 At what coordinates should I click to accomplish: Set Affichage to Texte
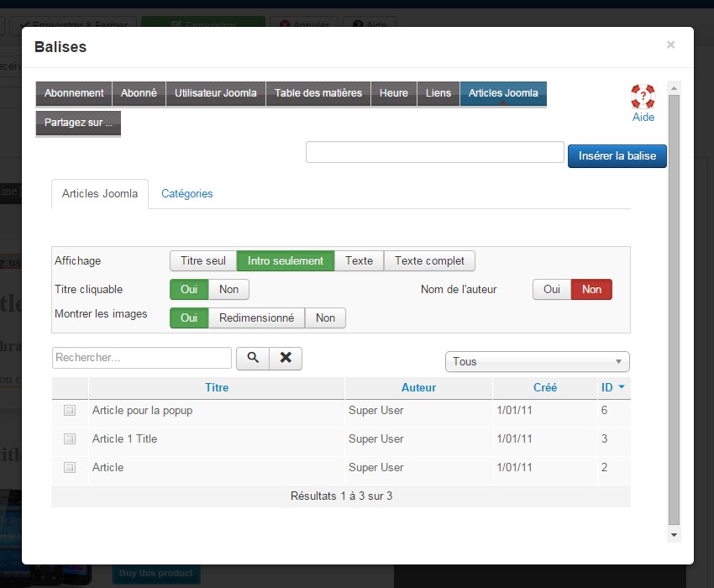359,261
